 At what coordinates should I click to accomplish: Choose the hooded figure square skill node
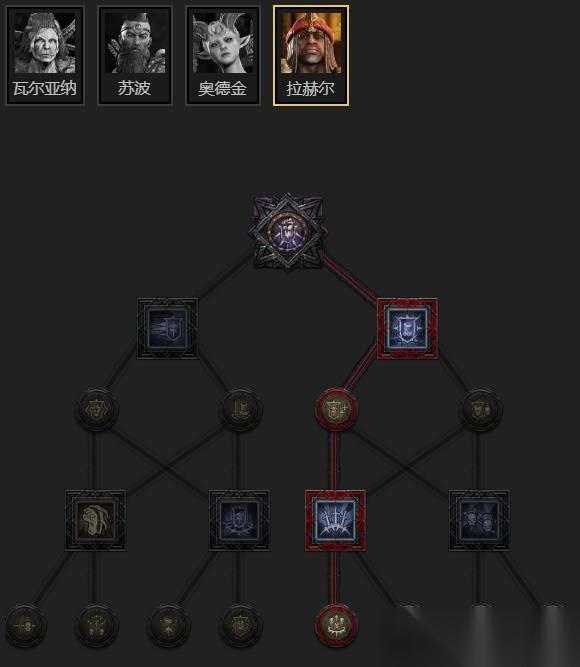pyautogui.click(x=95, y=521)
